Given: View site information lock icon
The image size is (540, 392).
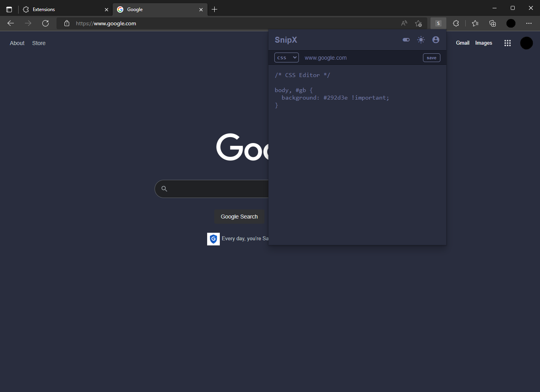Looking at the screenshot, I should 67,23.
